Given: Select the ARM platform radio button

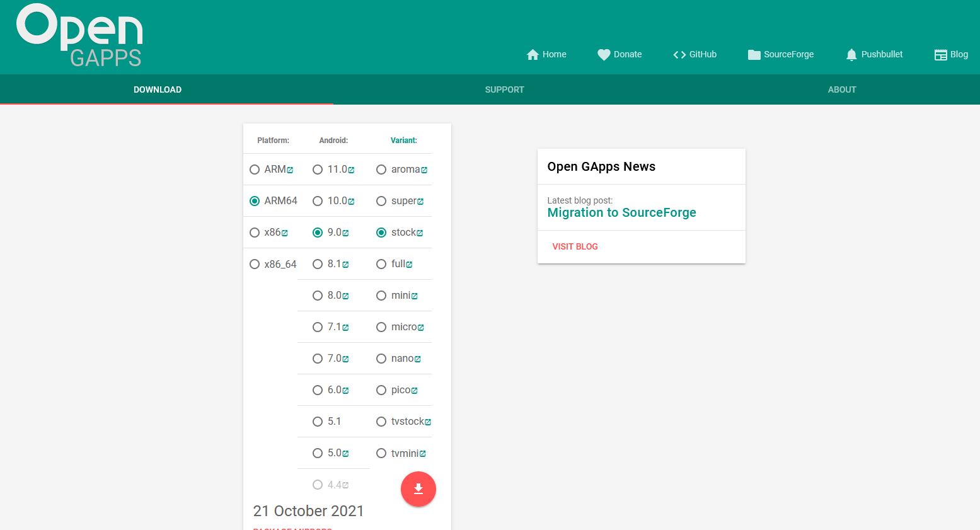Looking at the screenshot, I should click(255, 170).
